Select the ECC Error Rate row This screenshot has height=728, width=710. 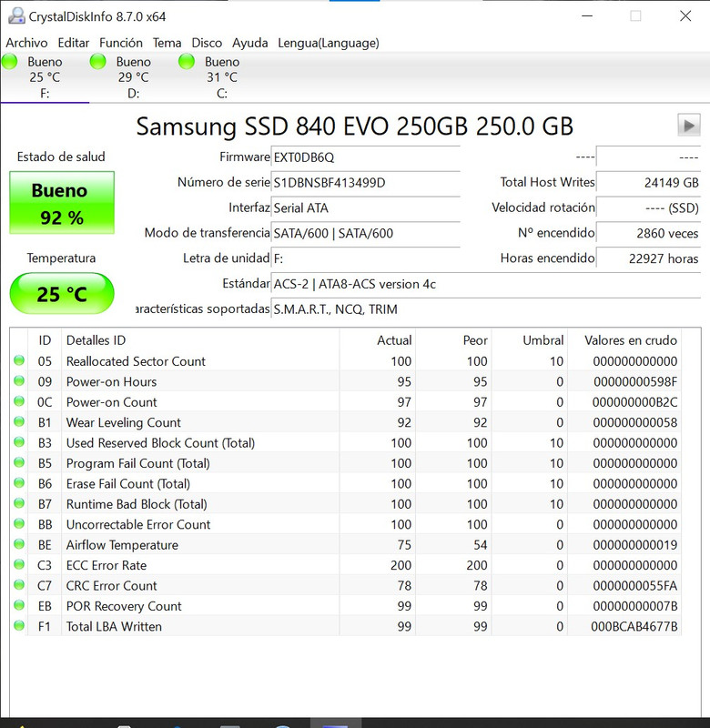coord(346,565)
